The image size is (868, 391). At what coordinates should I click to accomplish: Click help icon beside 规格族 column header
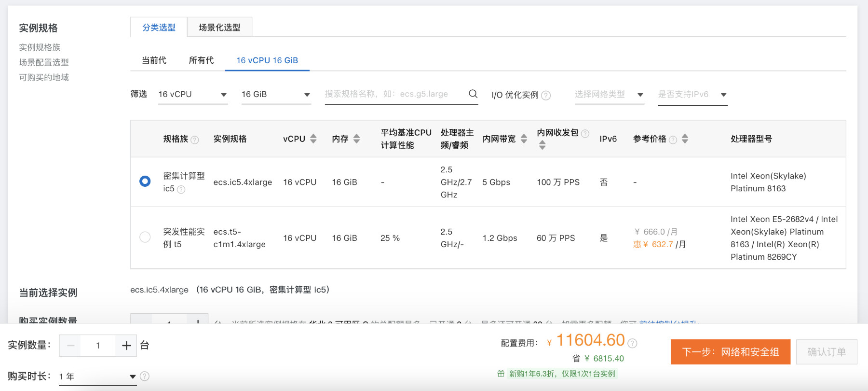195,140
